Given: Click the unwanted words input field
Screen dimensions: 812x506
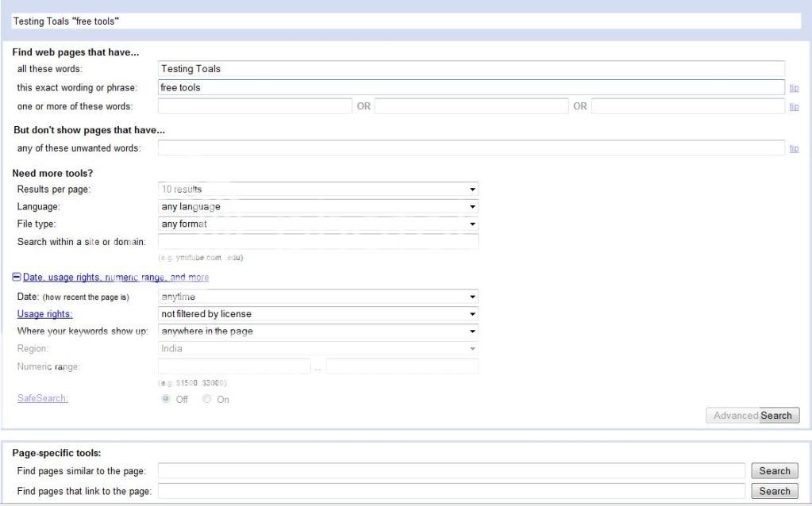Looking at the screenshot, I should [471, 148].
